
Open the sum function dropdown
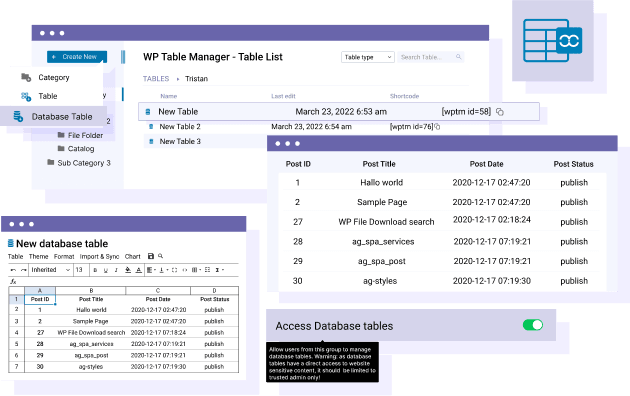point(219,270)
